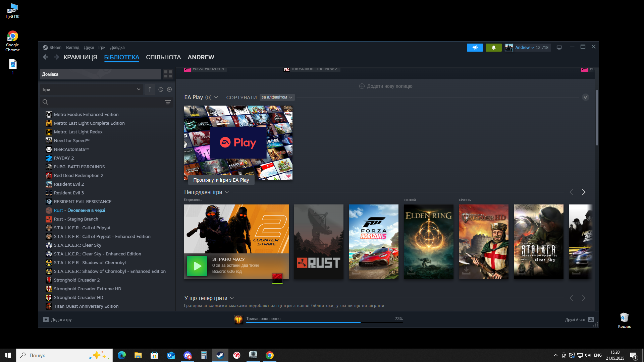Open Windows Start menu
644x362 pixels.
click(8, 355)
